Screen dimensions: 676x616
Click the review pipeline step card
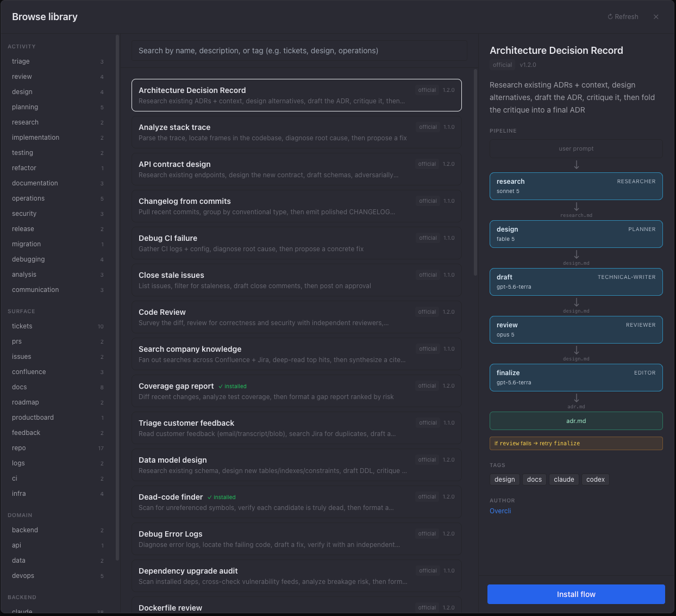[576, 329]
